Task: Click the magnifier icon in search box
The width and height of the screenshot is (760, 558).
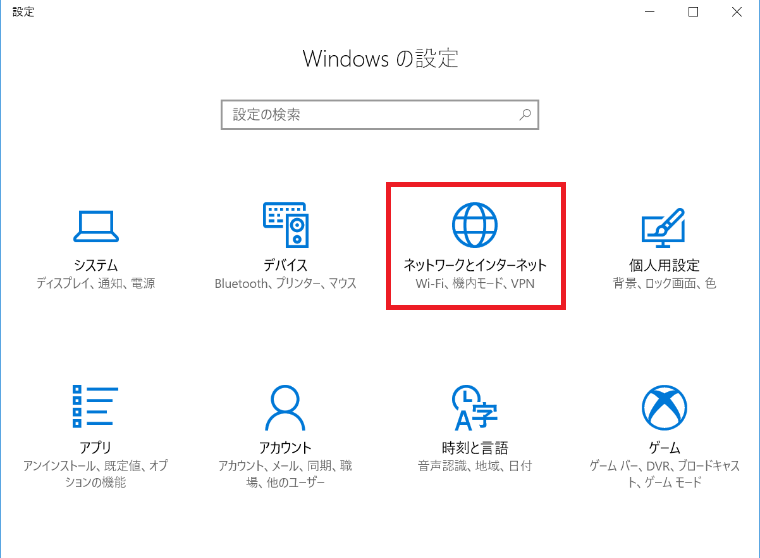Action: [525, 114]
